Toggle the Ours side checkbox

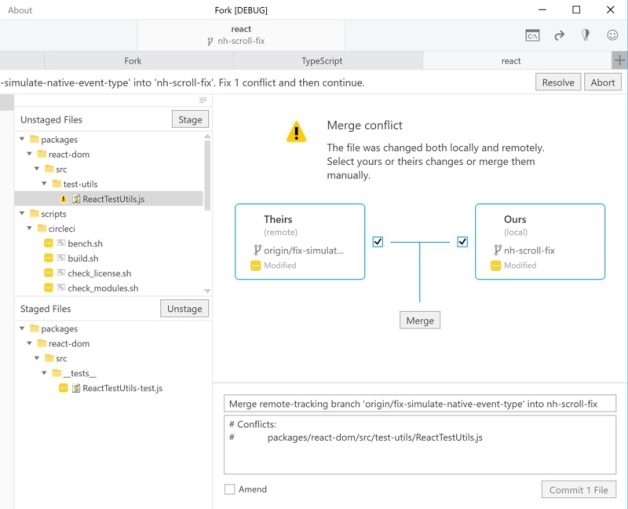click(x=463, y=241)
